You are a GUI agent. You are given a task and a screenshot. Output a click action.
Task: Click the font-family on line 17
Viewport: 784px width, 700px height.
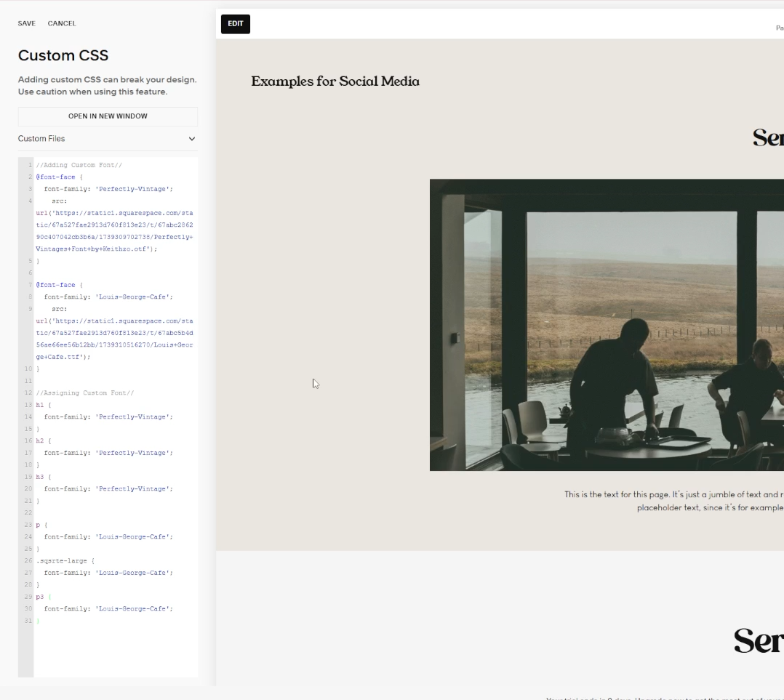[108, 453]
